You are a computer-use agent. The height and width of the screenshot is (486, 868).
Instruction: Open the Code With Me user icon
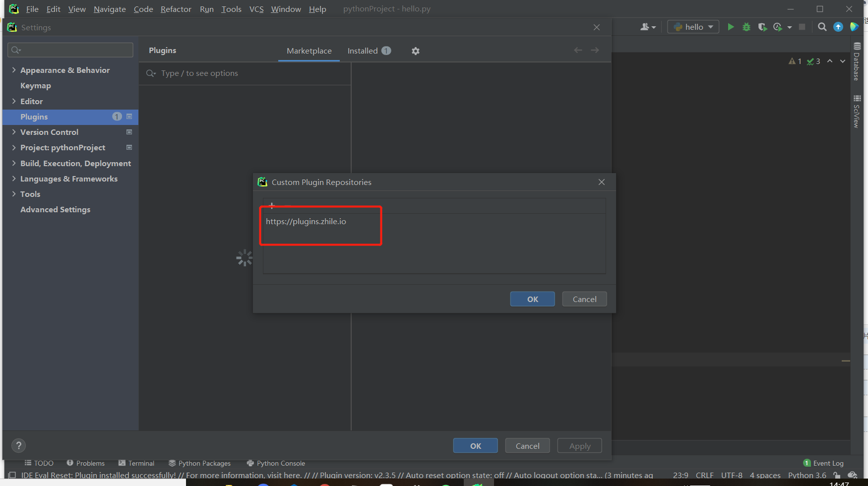(648, 27)
